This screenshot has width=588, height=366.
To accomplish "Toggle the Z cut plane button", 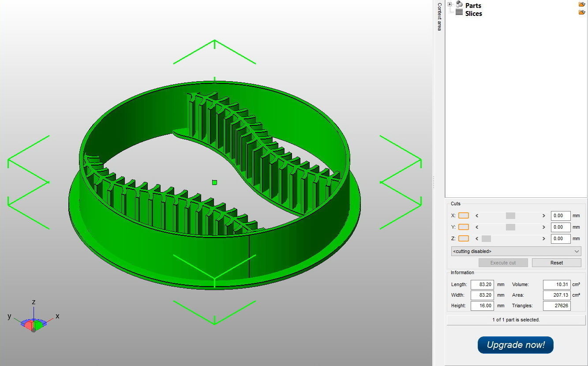I will pos(464,238).
